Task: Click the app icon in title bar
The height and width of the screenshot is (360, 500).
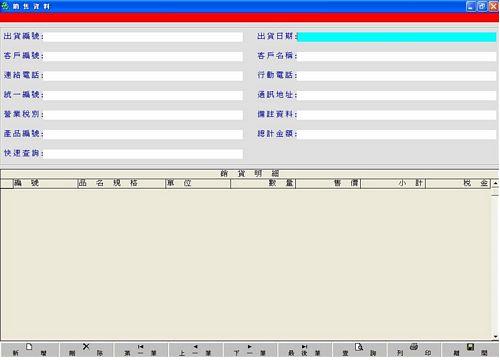Action: pyautogui.click(x=5, y=6)
